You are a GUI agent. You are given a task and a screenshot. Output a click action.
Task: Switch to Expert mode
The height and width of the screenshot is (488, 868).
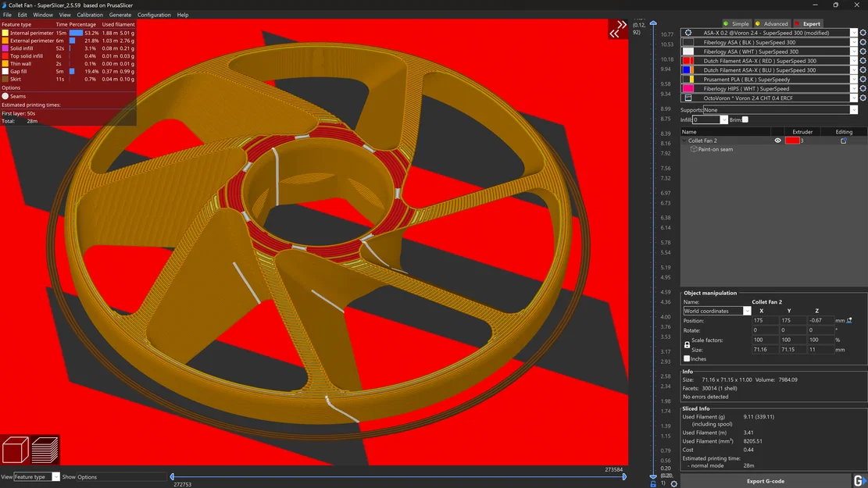point(808,23)
